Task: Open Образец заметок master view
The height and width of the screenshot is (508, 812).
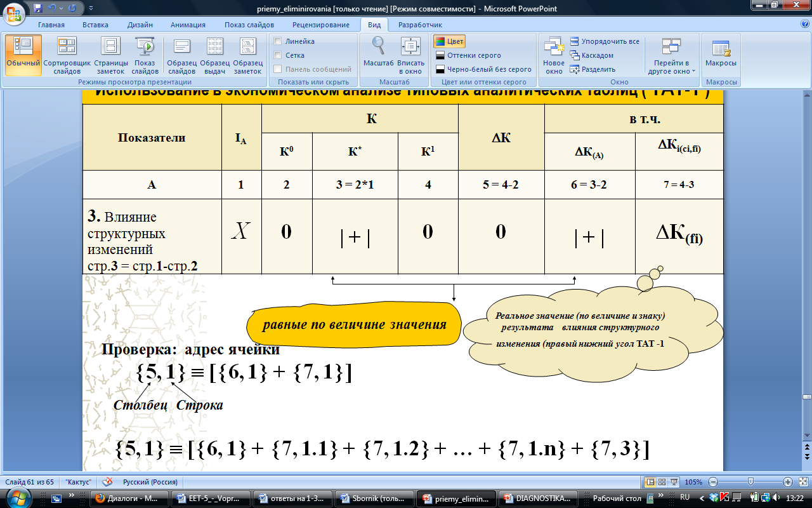Action: click(x=247, y=56)
